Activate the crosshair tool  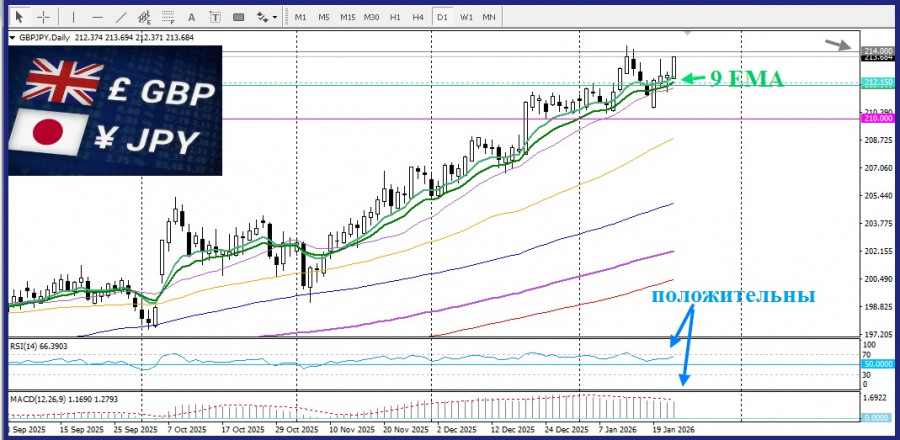tap(41, 17)
